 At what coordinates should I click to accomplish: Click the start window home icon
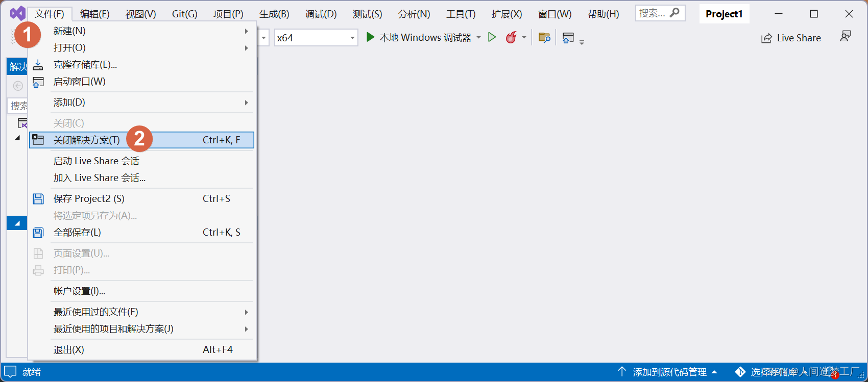click(x=38, y=82)
